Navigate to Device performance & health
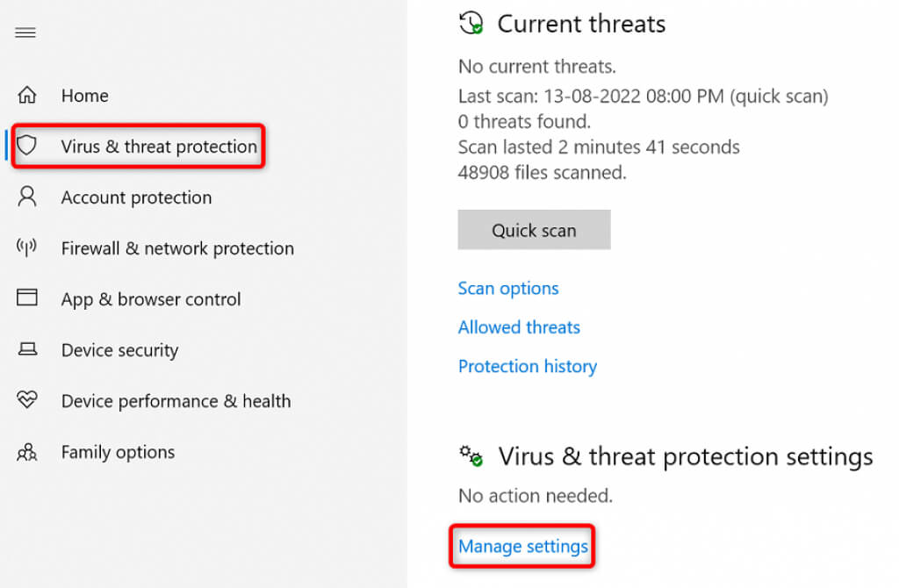 (x=176, y=401)
